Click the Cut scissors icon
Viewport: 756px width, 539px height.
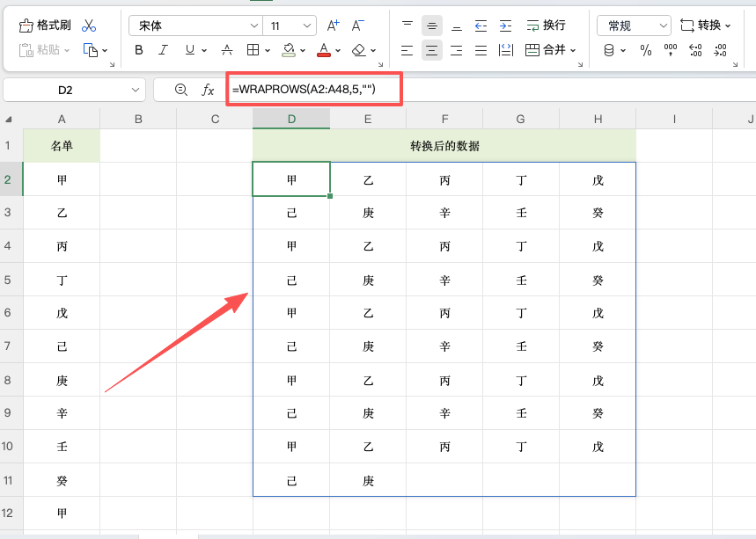(x=89, y=25)
